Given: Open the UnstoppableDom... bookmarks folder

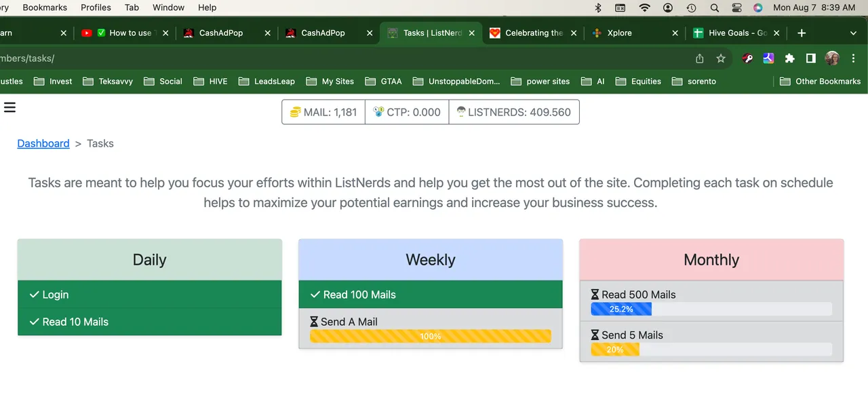Looking at the screenshot, I should coord(456,81).
